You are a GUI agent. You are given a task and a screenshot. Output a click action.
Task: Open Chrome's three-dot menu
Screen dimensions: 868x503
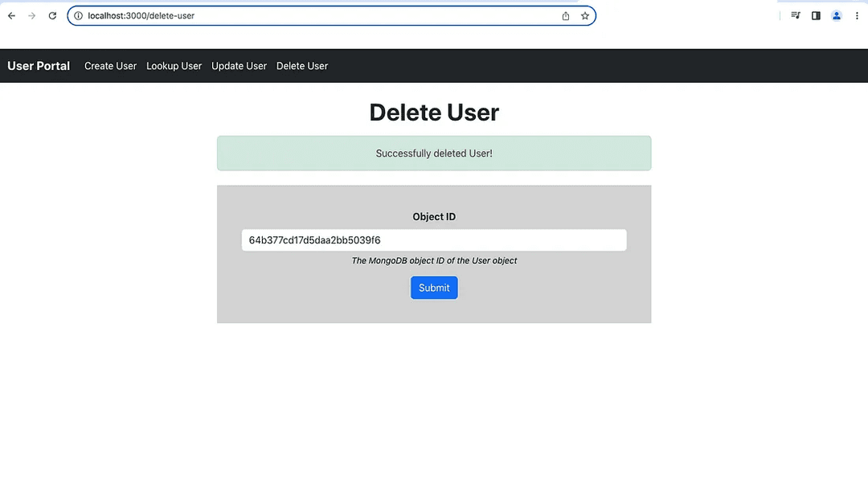857,16
